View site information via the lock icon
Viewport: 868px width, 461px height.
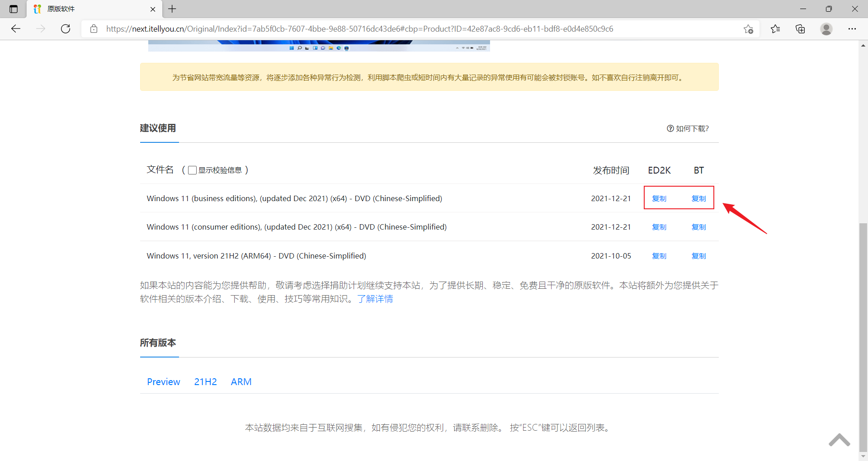[x=94, y=28]
